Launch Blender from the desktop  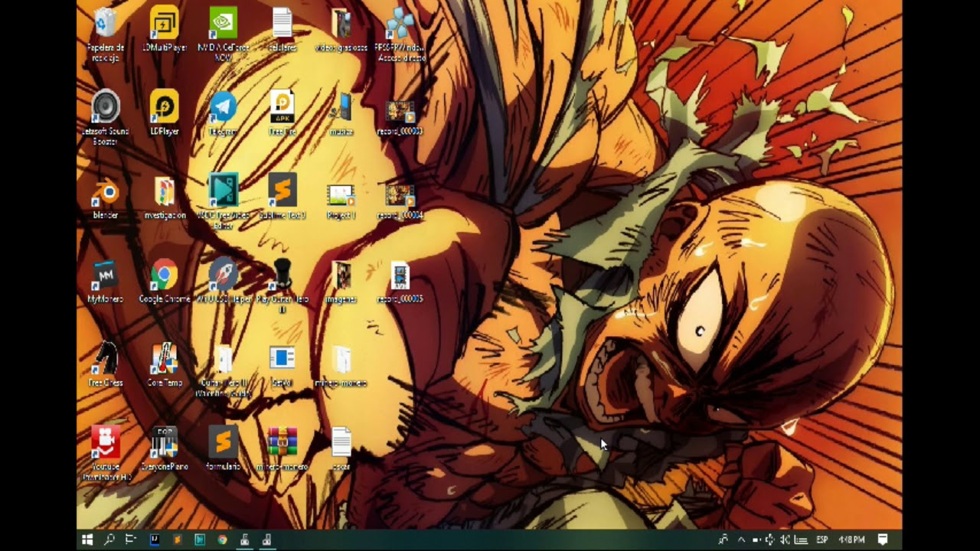pyautogui.click(x=106, y=197)
